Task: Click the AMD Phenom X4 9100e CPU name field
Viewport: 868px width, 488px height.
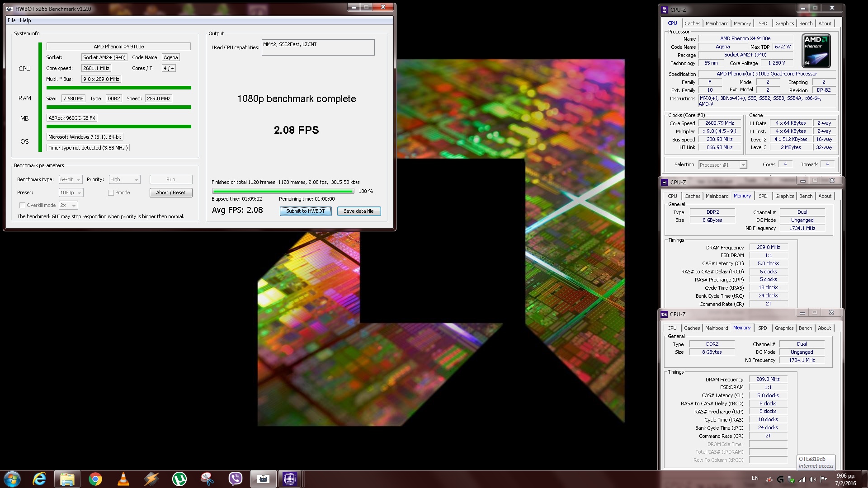Action: tap(118, 47)
